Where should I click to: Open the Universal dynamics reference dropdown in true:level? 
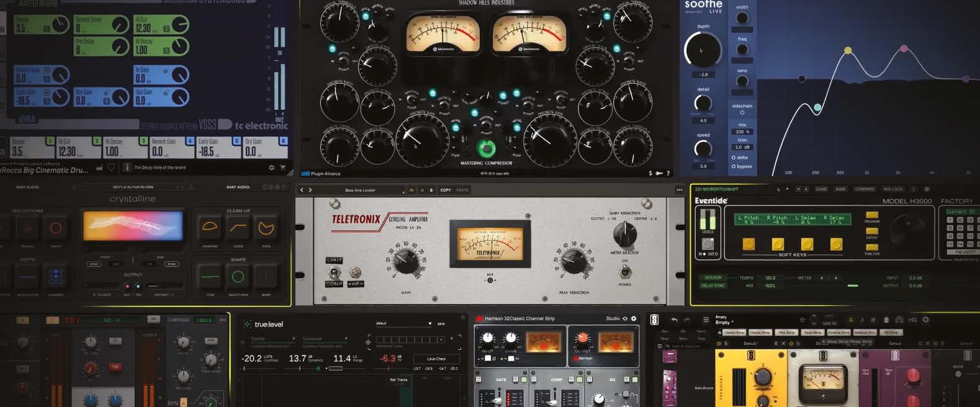coord(325,339)
